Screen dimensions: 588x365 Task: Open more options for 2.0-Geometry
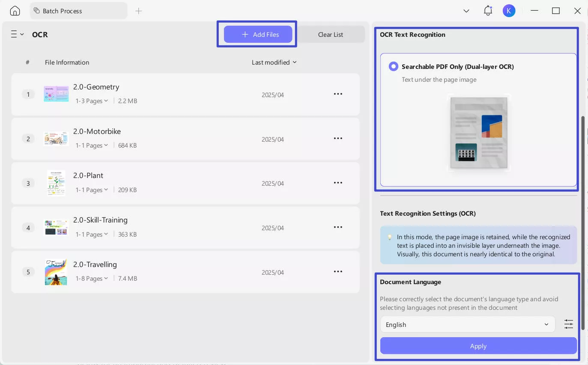coord(338,94)
